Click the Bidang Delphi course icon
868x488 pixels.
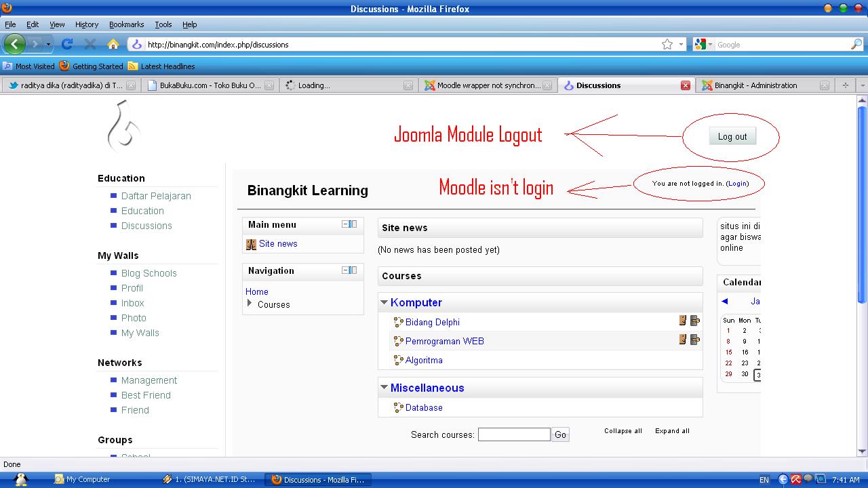coord(399,322)
